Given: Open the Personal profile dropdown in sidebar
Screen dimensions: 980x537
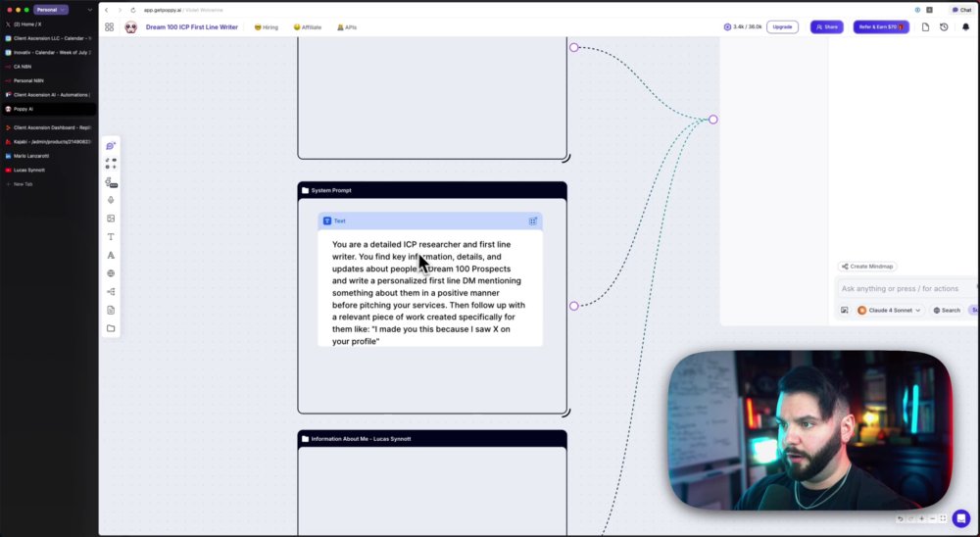Looking at the screenshot, I should point(51,10).
